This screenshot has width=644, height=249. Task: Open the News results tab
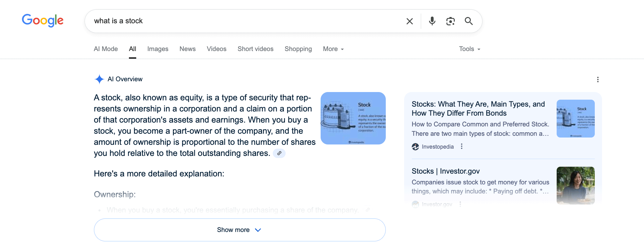tap(188, 49)
